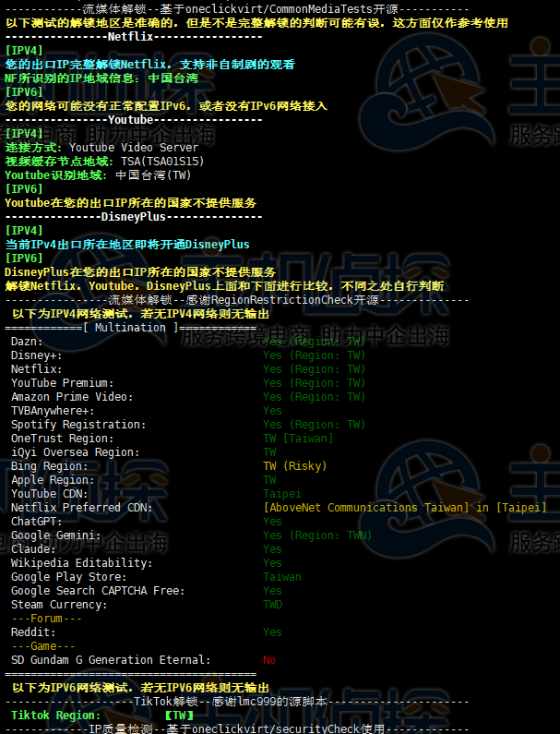Viewport: 560px width, 734px height.
Task: Click the Tiktok Region label
Action: (x=55, y=716)
